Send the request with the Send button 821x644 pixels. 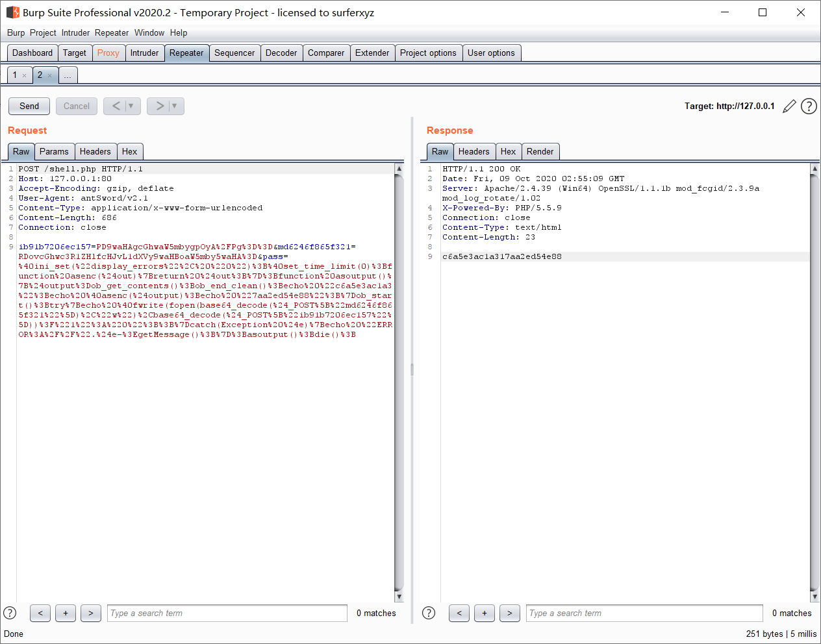(29, 106)
